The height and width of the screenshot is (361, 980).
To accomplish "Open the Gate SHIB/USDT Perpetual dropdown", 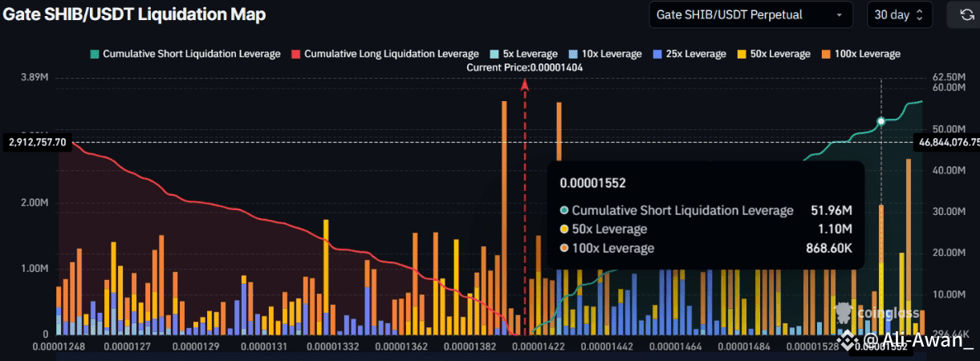I will (x=750, y=14).
